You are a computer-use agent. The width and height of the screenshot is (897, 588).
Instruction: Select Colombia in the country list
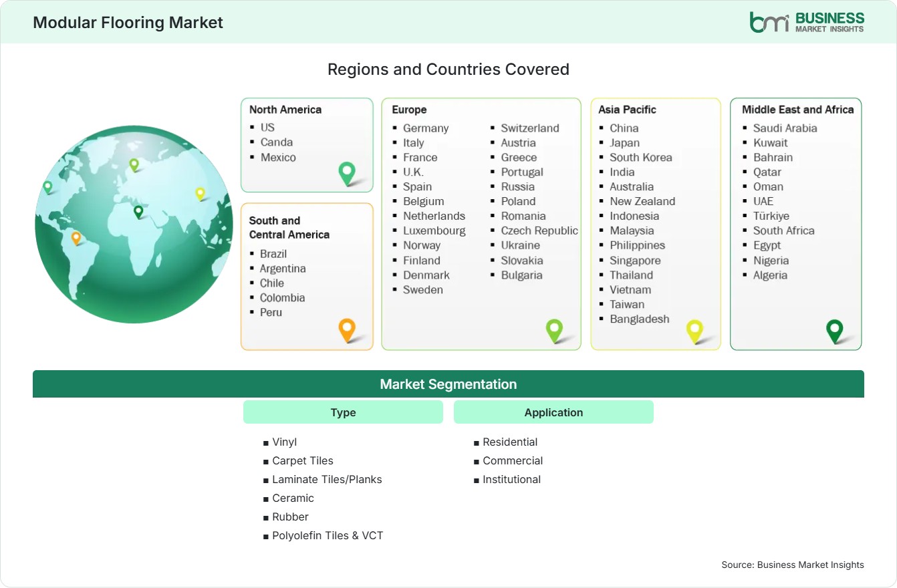click(282, 298)
